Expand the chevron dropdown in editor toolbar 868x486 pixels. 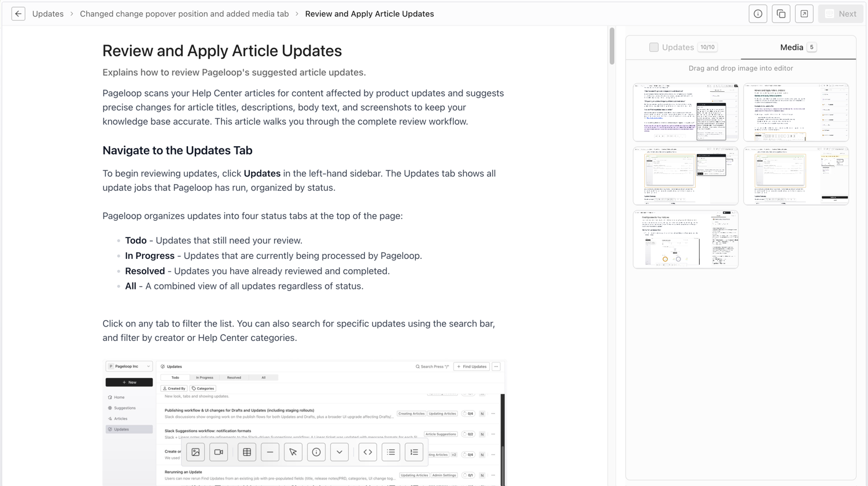[339, 452]
